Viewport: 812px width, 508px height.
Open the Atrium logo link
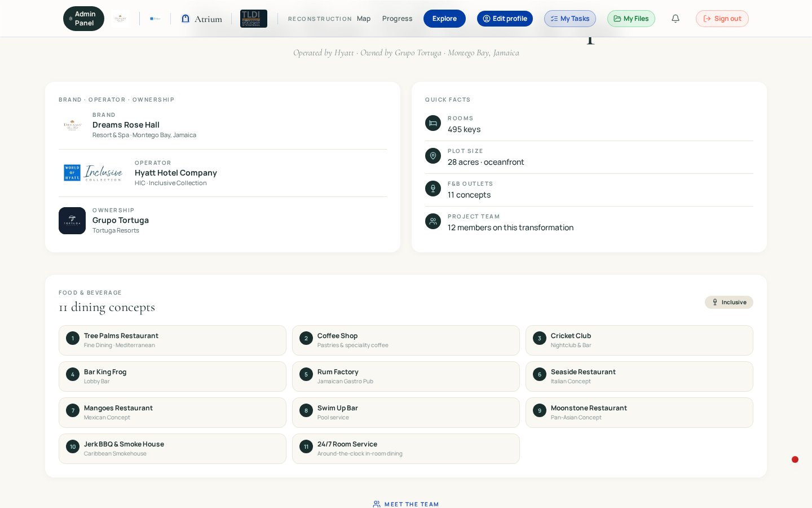tap(201, 19)
